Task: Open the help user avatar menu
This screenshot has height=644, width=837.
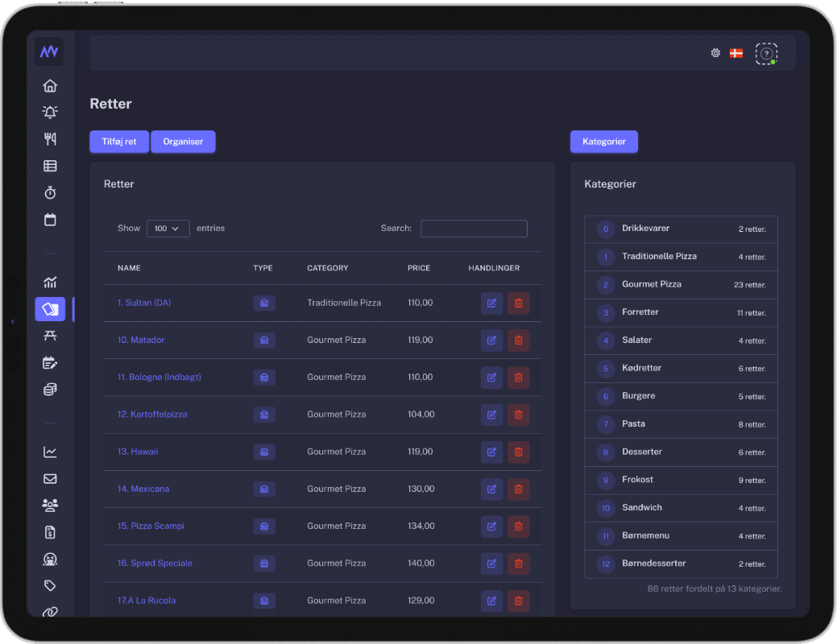Action: point(766,53)
